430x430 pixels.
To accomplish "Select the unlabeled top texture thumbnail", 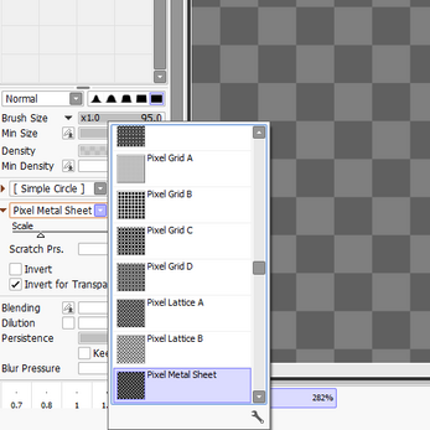I will [x=131, y=136].
